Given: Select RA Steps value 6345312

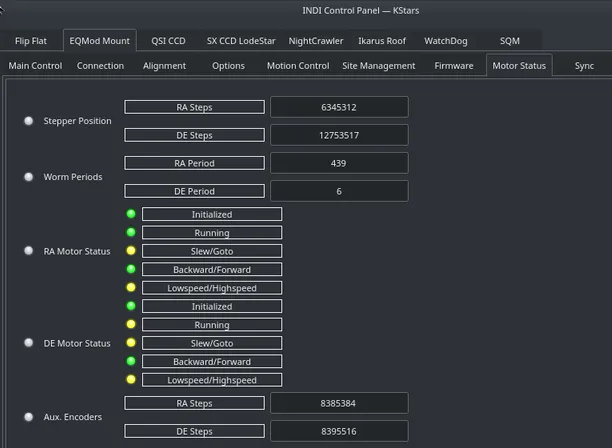Looking at the screenshot, I should tap(339, 107).
